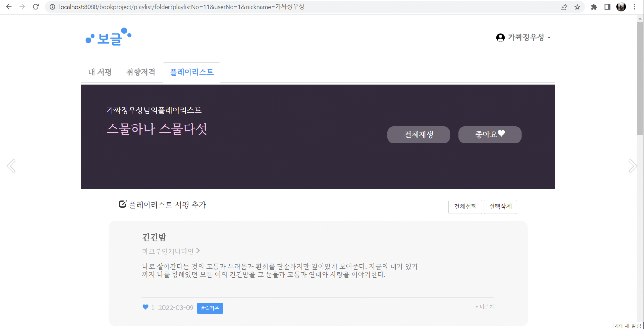Click the edit icon next to 플레이리스트 서평 추가
This screenshot has height=329, width=644.
tap(122, 204)
